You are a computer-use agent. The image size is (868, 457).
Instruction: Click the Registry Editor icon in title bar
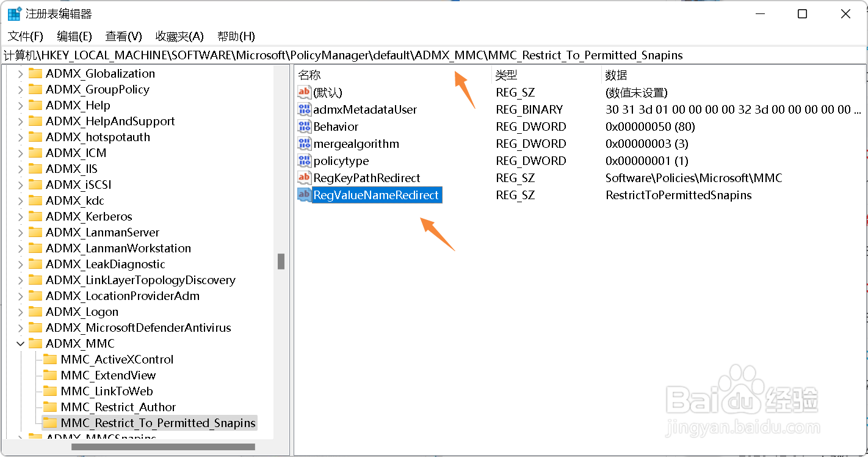13,13
